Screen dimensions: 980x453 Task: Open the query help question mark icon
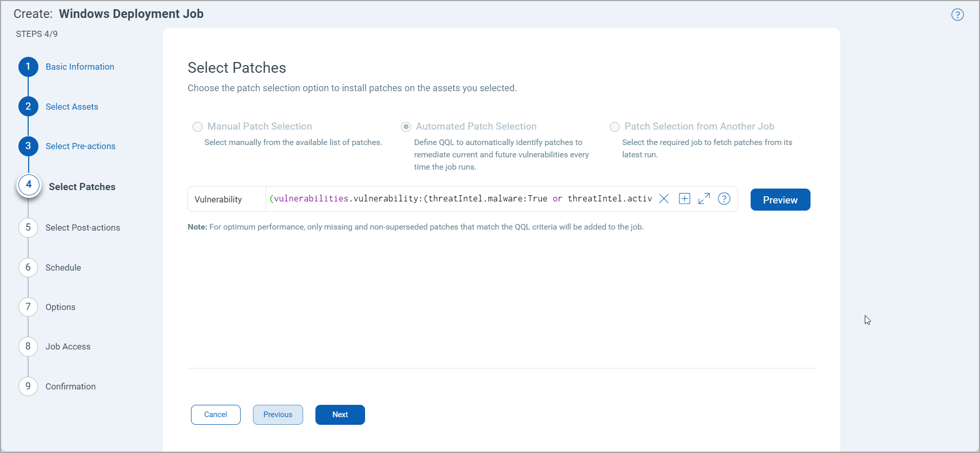pos(724,199)
